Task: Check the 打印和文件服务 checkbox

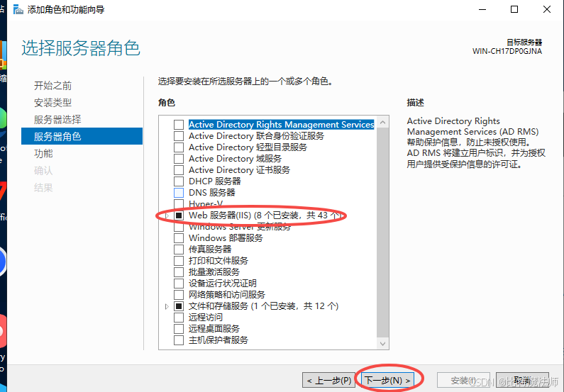Action: [x=179, y=260]
